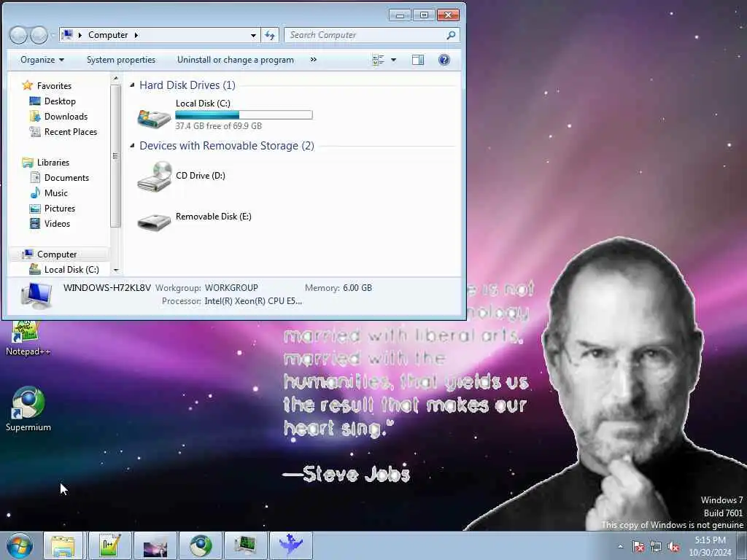Click the Computer breadcrumb segment
The width and height of the screenshot is (747, 560).
(x=108, y=35)
